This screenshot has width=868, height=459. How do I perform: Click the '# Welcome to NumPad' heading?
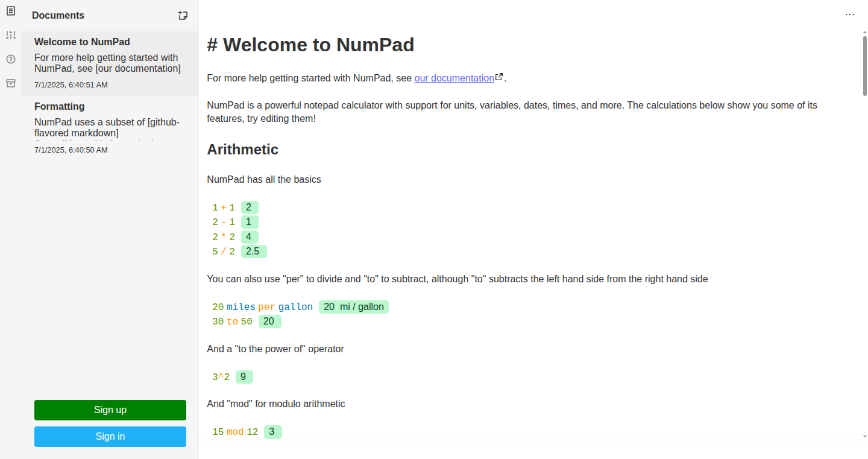coord(310,45)
